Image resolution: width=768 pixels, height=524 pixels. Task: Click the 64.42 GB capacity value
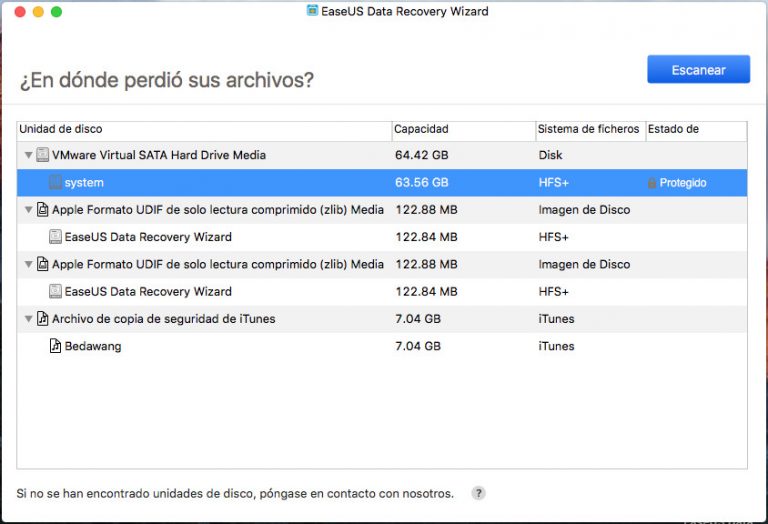tap(422, 155)
